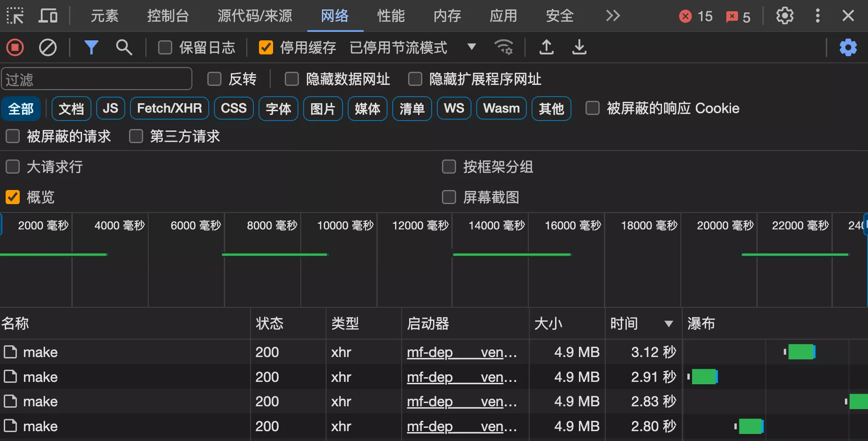Click the 状态 column header
Viewport: 868px width, 441px height.
tap(288, 324)
